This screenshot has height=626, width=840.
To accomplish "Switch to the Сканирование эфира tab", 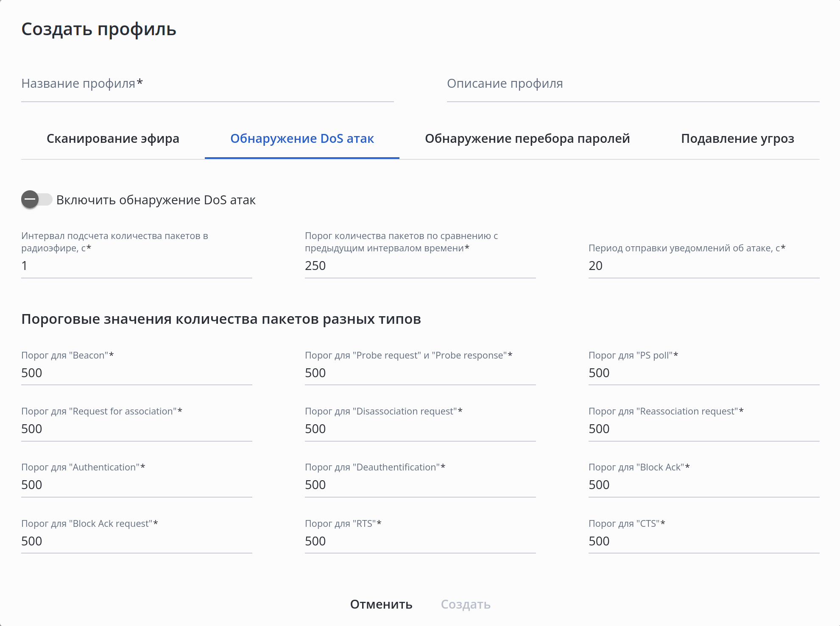I will pyautogui.click(x=113, y=139).
